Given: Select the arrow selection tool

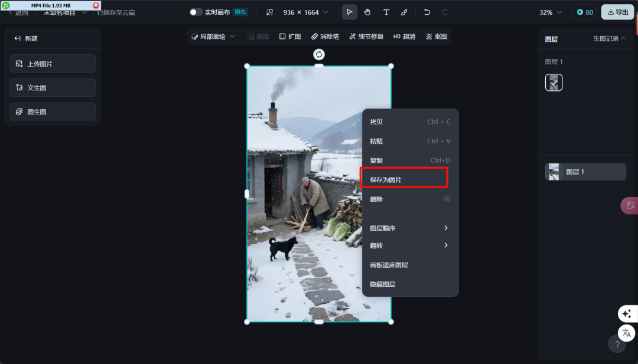Looking at the screenshot, I should (349, 12).
